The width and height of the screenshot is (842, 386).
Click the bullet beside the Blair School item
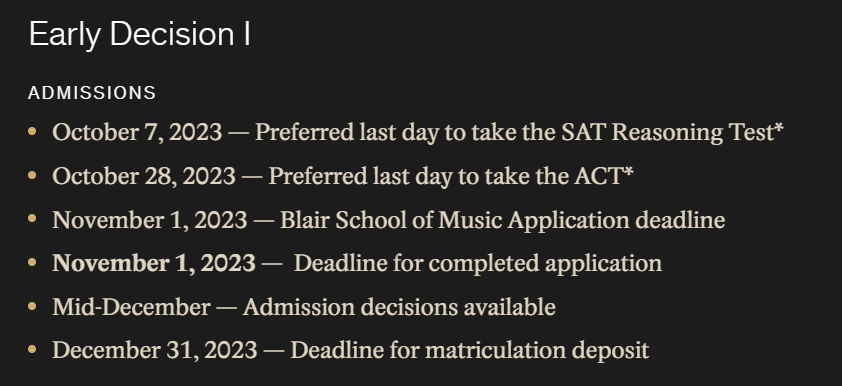(32, 219)
